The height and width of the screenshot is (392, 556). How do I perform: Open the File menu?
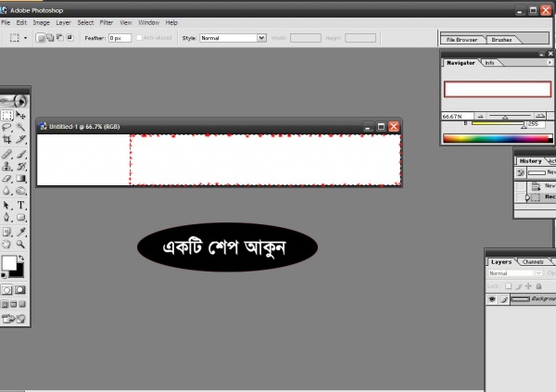[6, 22]
